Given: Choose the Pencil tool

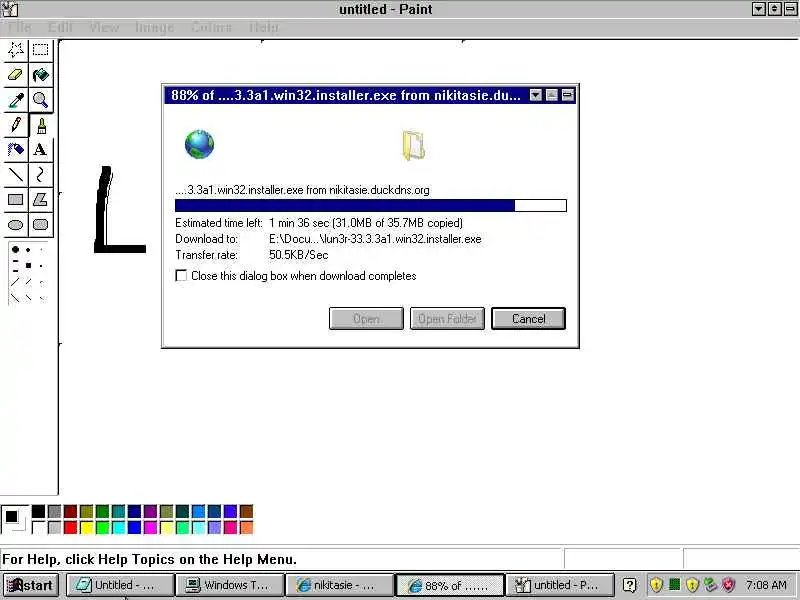Looking at the screenshot, I should pyautogui.click(x=16, y=125).
